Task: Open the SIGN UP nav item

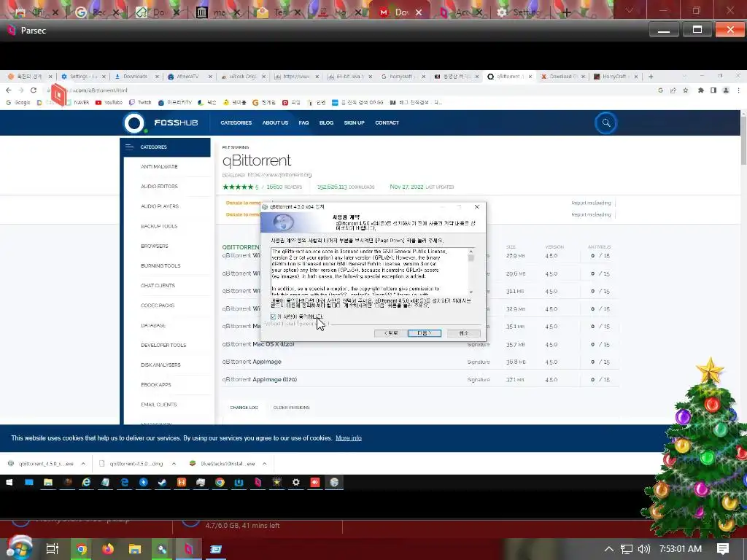Action: [x=354, y=122]
